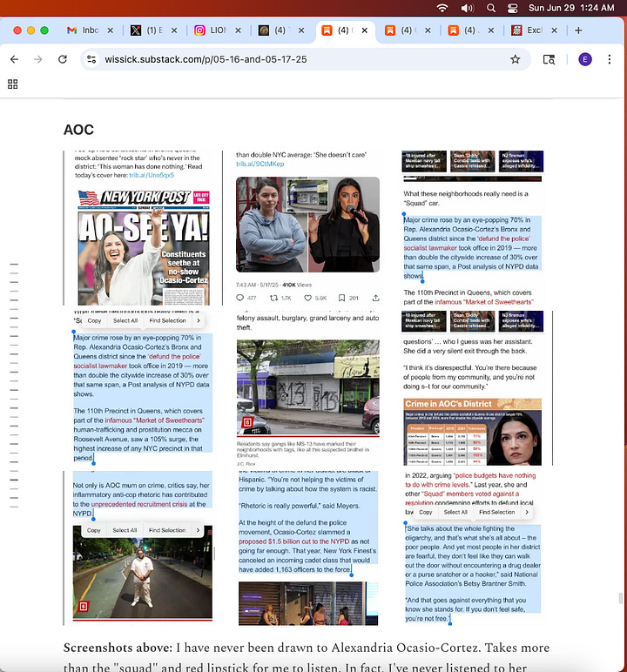Click Copy in left middle selection popup
Screen dimensions: 627x672
pos(94,320)
